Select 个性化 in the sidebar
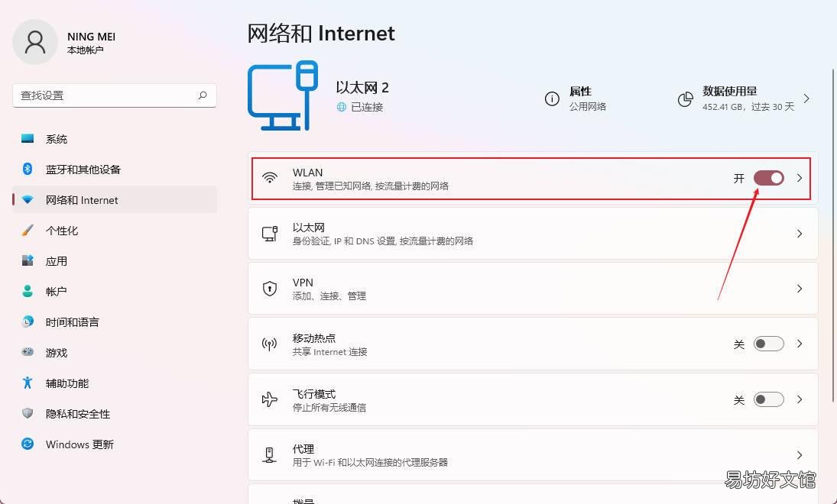The width and height of the screenshot is (837, 504). click(x=115, y=231)
